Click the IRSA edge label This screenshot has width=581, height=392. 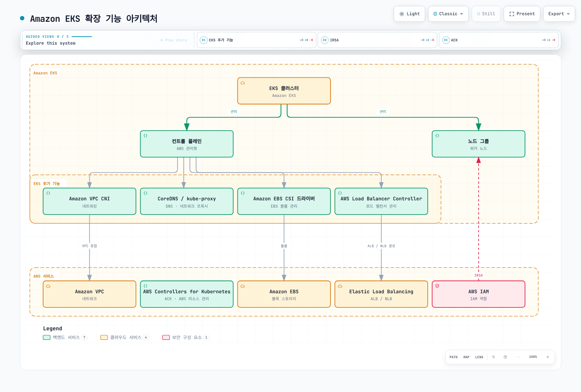click(x=479, y=275)
